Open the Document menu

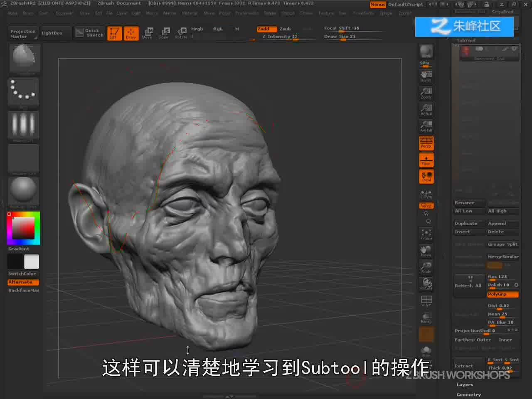64,13
